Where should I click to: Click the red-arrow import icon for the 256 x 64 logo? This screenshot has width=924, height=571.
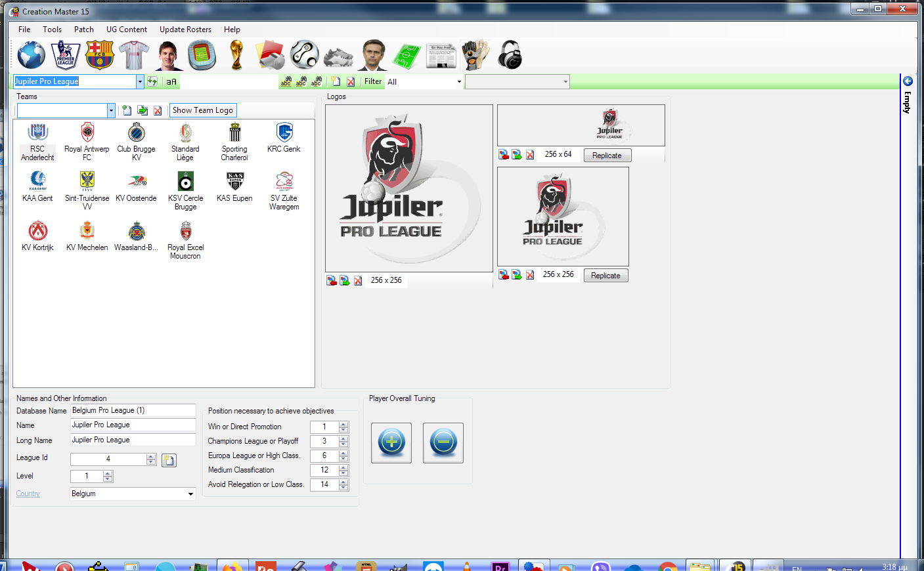coord(504,154)
